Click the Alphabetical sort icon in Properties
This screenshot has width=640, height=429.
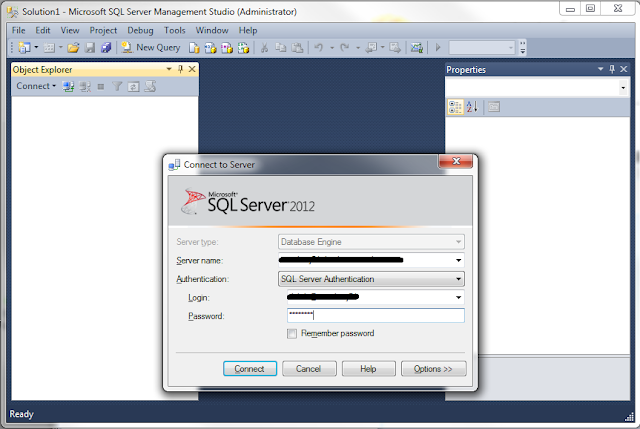[472, 107]
